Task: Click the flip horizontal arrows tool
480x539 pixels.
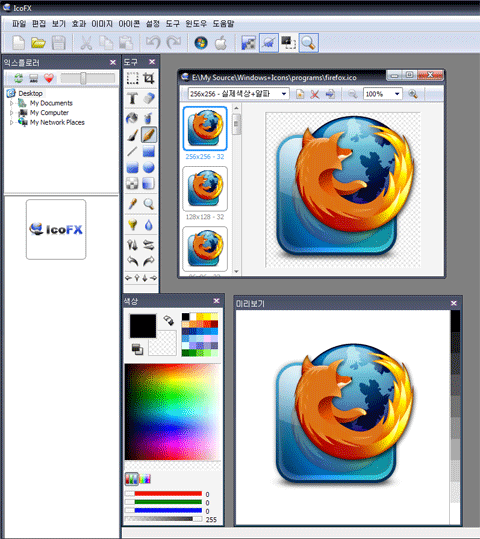Action: pyautogui.click(x=149, y=245)
